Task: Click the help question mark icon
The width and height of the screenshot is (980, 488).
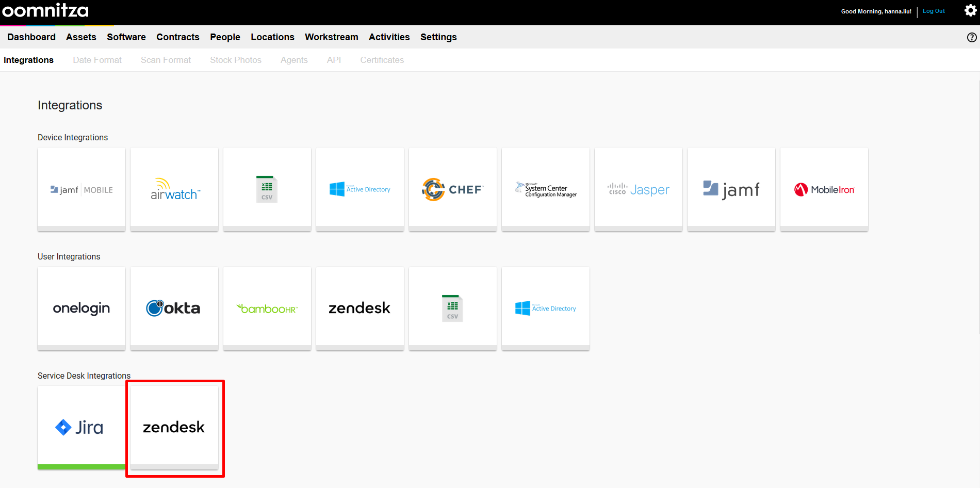Action: click(x=972, y=37)
